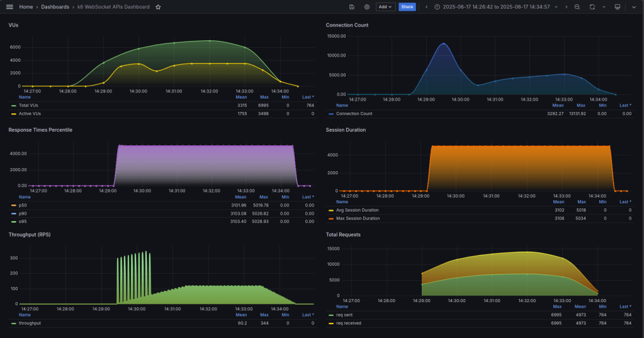Star the k6 WebSocket APIs Dashboard
644x338 pixels.
click(x=158, y=7)
